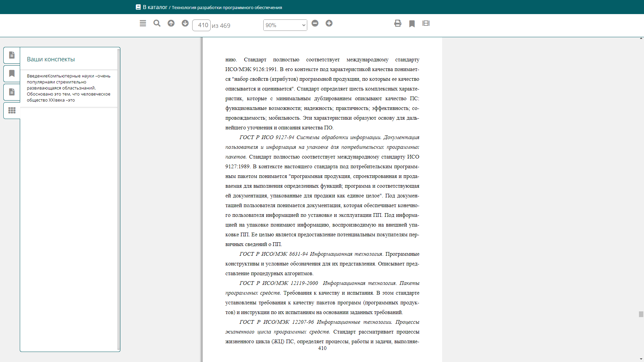Click 'ГОСТ Р ИСО/МЭК 8631-94' heading text
The width and height of the screenshot is (644, 362).
274,254
